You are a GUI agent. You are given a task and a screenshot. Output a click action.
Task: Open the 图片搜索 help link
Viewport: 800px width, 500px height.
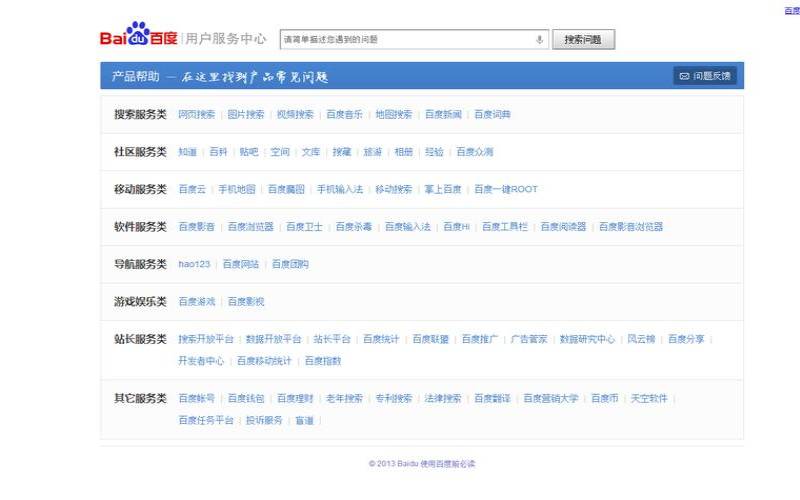[x=246, y=114]
